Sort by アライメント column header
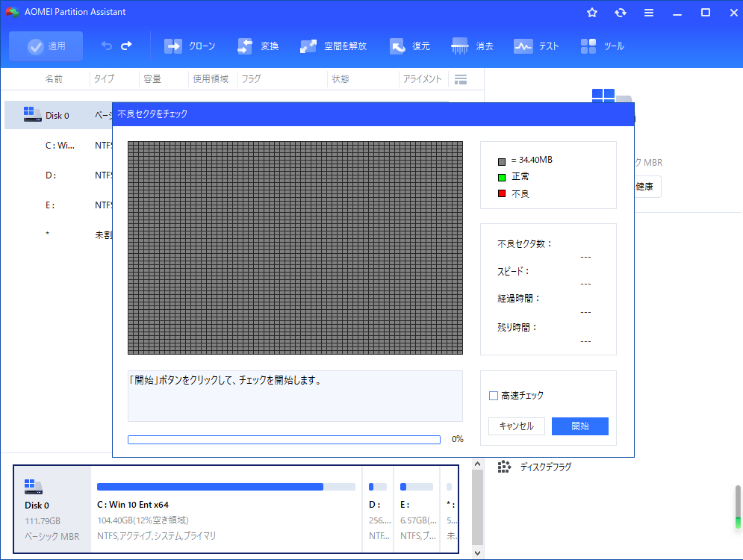This screenshot has height=560, width=743. pos(422,78)
